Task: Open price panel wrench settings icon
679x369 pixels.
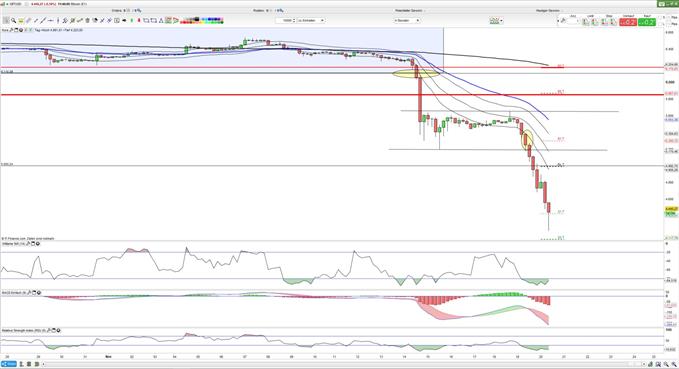Action: [12, 30]
